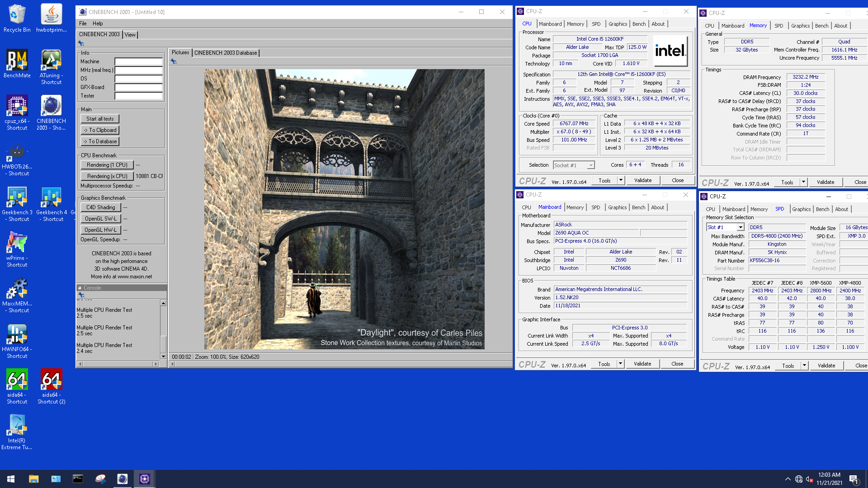Click Validate in CPU tab CPU-Z window

643,180
